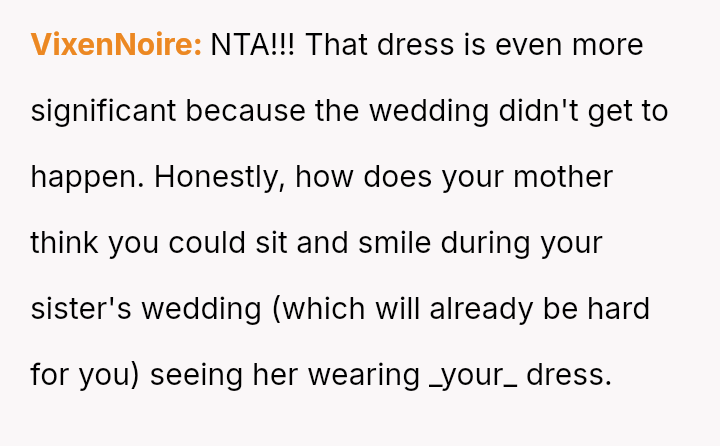This screenshot has height=446, width=720.
Task: Click the word "sister's" in the comment
Action: 81,309
